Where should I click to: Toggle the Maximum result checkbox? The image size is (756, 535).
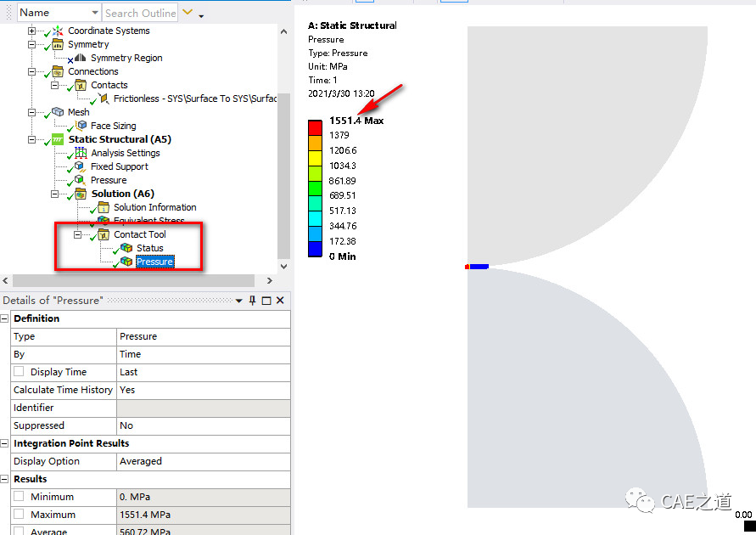pyautogui.click(x=19, y=514)
